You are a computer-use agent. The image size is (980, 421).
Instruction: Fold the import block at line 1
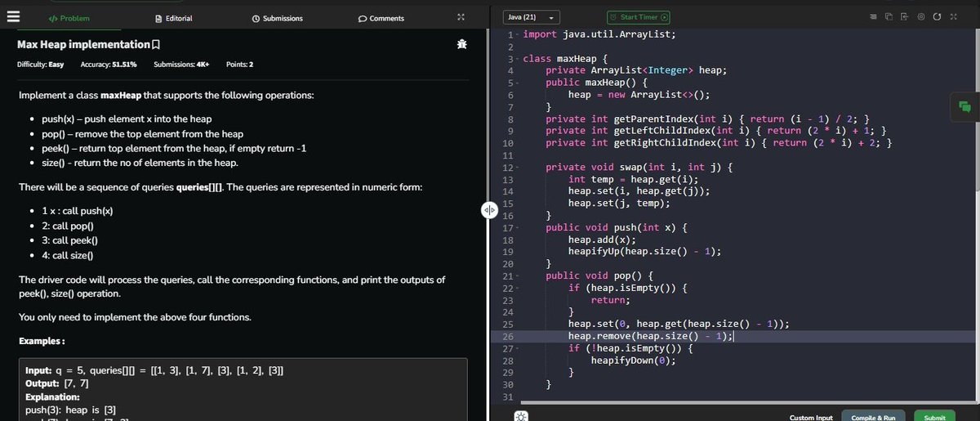[518, 34]
